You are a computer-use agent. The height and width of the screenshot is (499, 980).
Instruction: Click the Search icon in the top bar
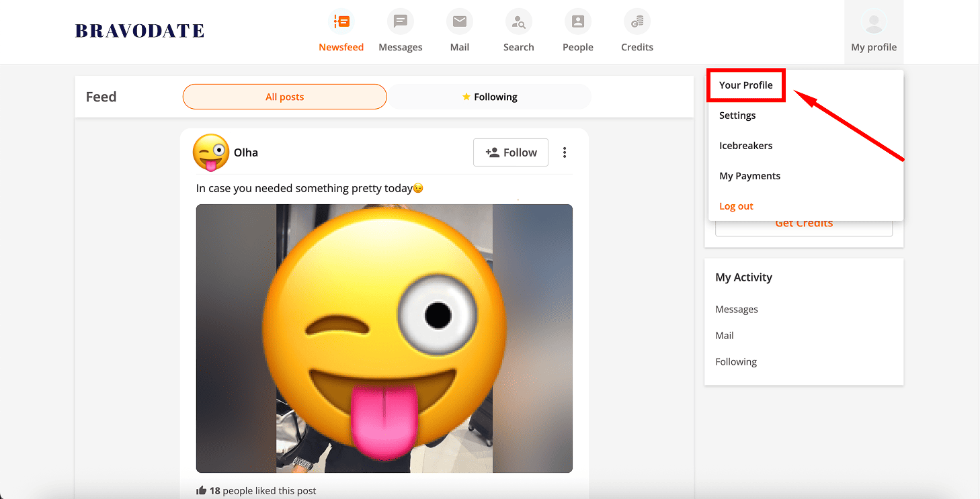point(519,22)
